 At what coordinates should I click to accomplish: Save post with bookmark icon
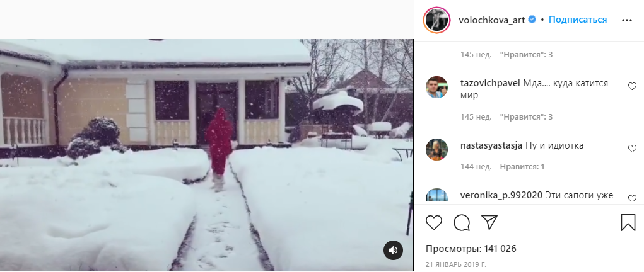click(628, 222)
